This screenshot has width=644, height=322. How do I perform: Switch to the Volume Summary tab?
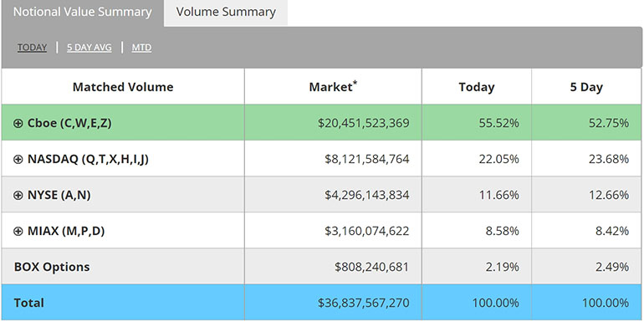point(226,13)
